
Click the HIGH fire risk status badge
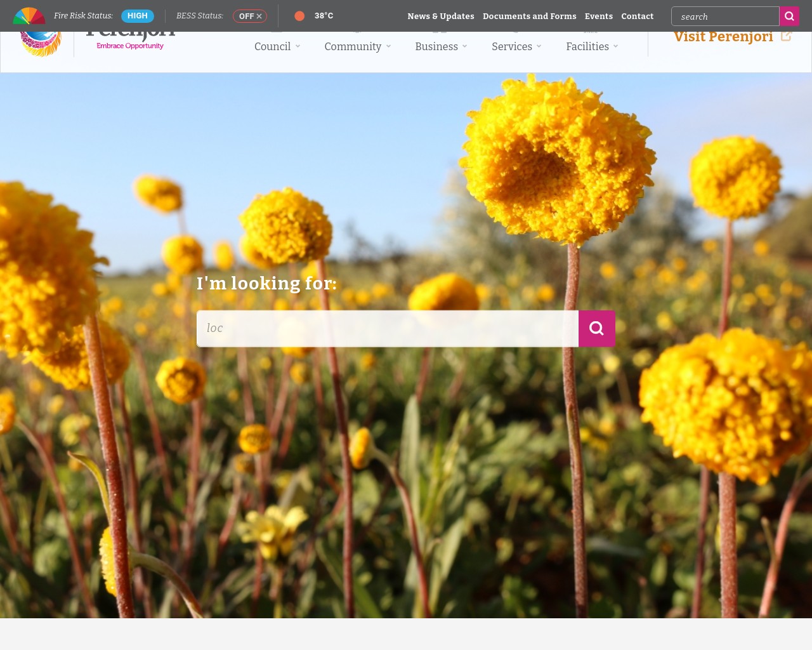137,16
